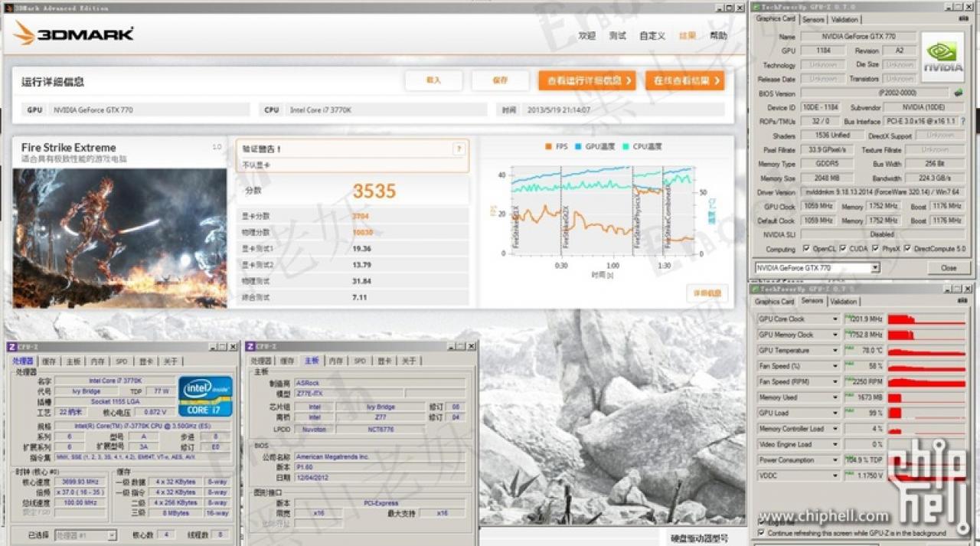Click the question mark help icon beside validation warning
Viewport: 980px width, 546px height.
pyautogui.click(x=459, y=149)
